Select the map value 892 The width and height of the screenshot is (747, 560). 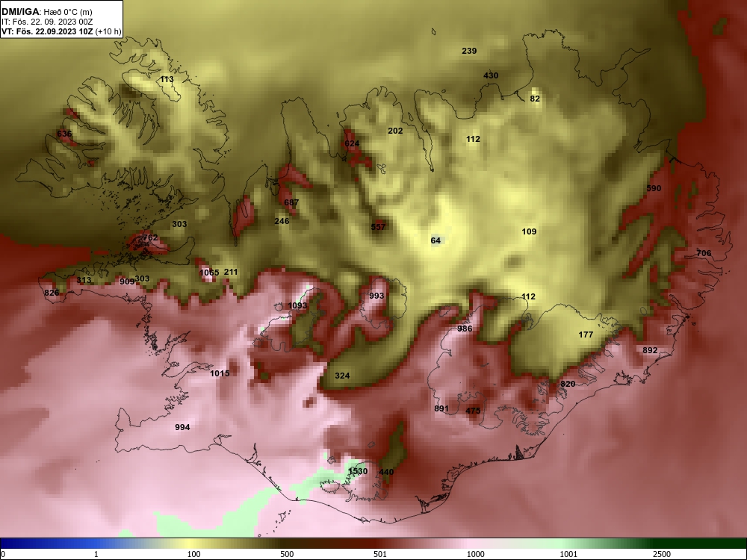(650, 350)
